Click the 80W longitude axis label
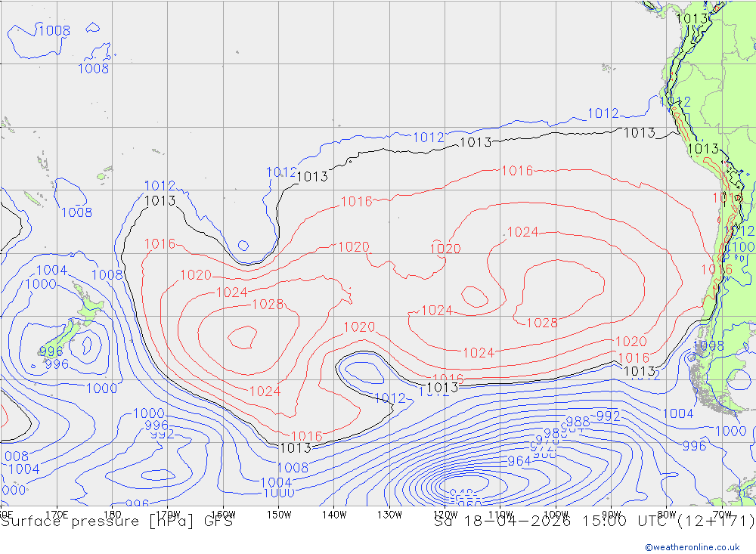 click(x=667, y=515)
